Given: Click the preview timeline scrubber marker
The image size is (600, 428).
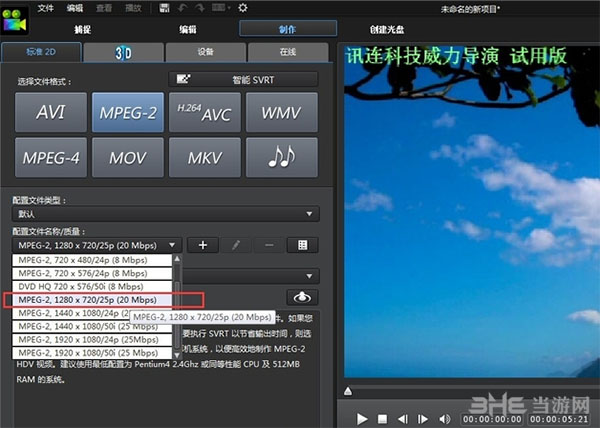Looking at the screenshot, I should (x=348, y=391).
